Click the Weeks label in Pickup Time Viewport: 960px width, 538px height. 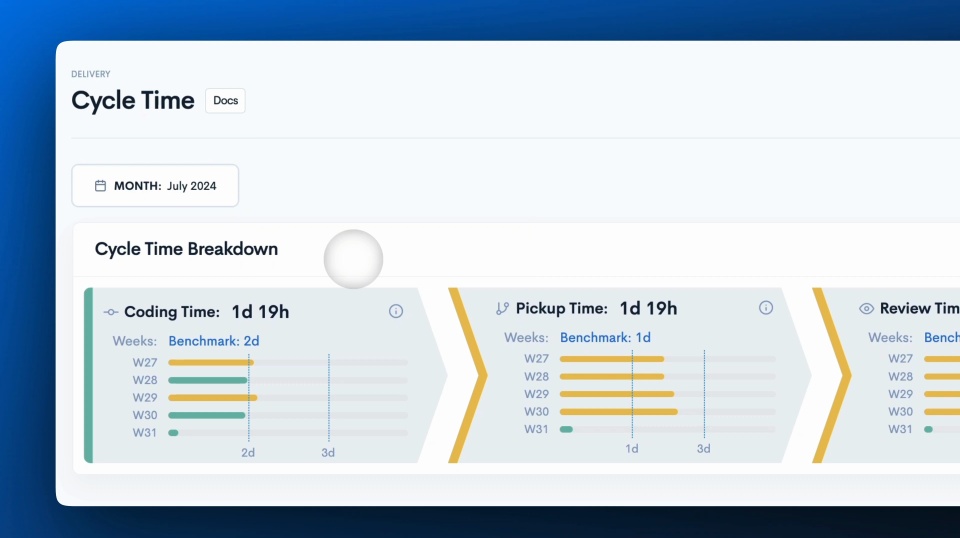click(526, 337)
